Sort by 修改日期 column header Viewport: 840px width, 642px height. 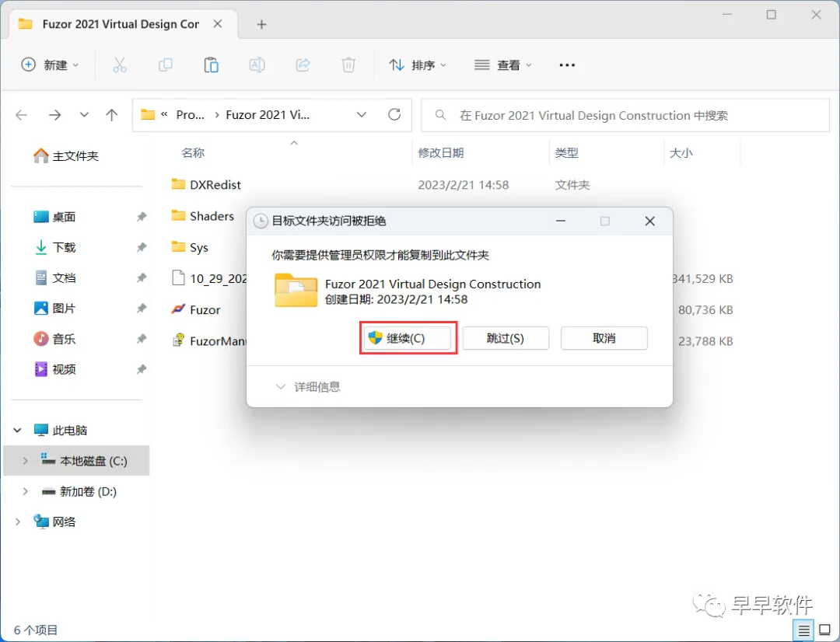(x=440, y=153)
